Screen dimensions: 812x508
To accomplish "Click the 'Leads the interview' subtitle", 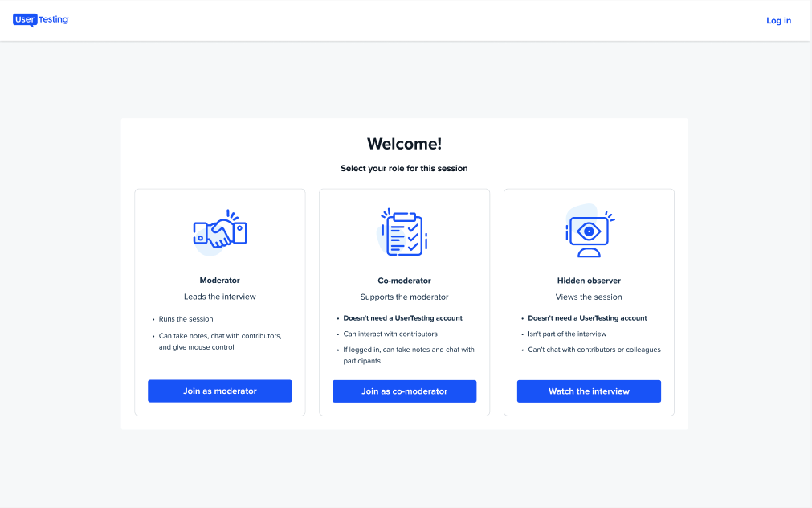I will pyautogui.click(x=220, y=297).
